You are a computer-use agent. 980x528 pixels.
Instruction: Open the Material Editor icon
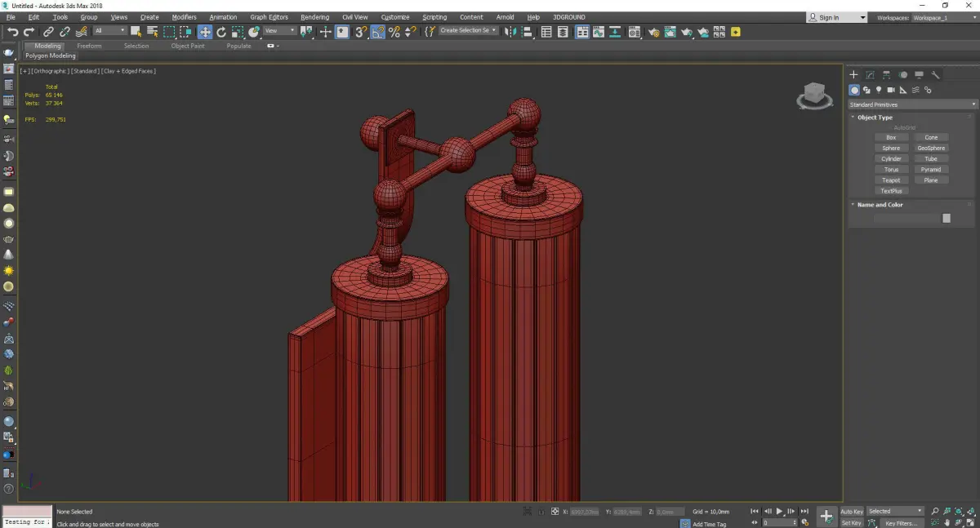point(635,32)
